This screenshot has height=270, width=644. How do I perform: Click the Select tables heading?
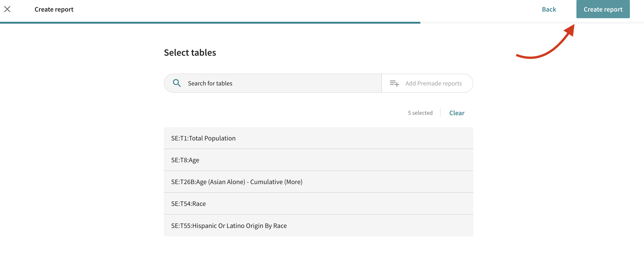point(190,53)
